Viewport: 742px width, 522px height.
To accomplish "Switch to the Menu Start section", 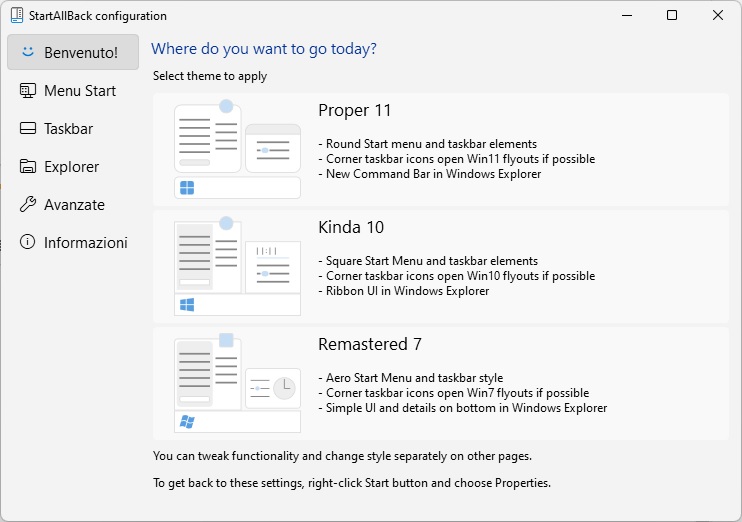I will click(73, 90).
